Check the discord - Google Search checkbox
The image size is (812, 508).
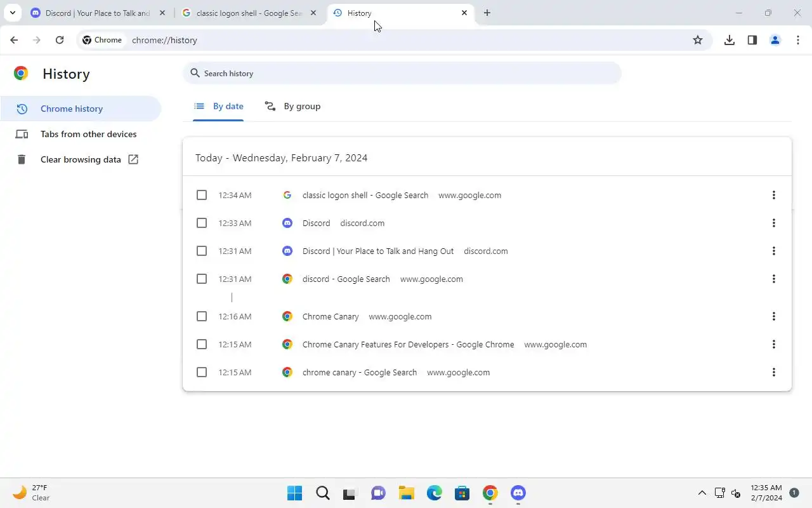pos(202,279)
